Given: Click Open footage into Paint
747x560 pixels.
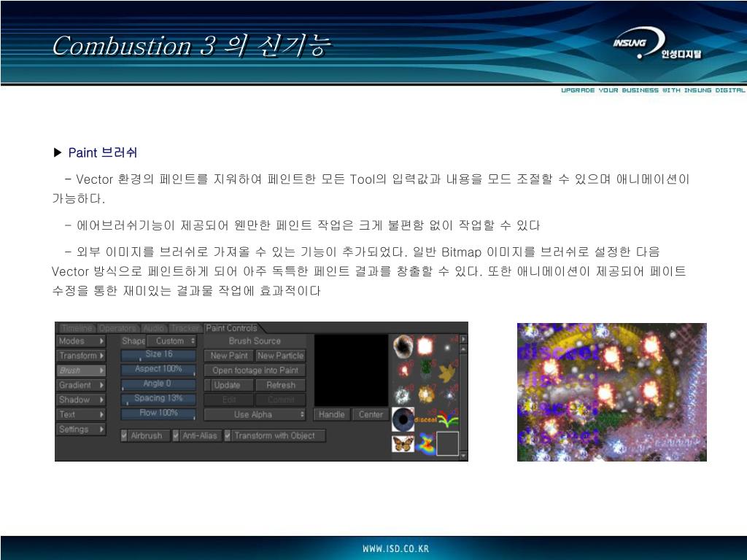Looking at the screenshot, I should 255,370.
